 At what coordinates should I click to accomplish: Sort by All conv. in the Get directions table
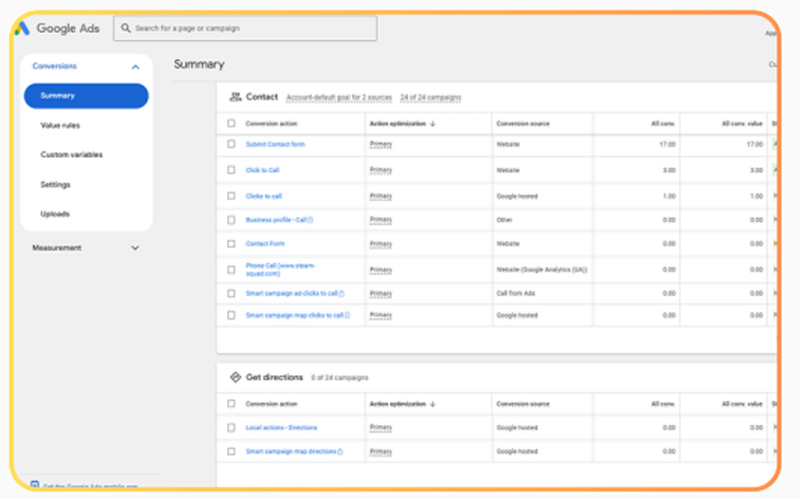[663, 404]
